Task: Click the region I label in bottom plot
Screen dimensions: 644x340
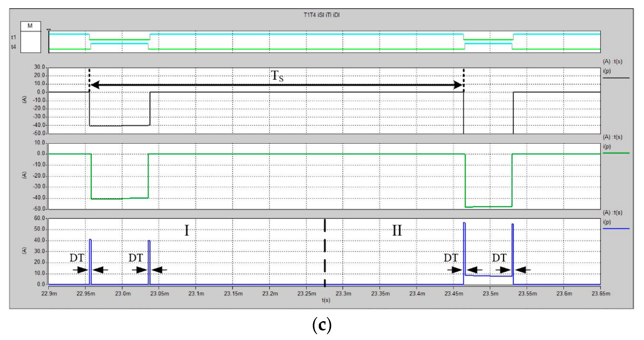Action: pyautogui.click(x=186, y=230)
